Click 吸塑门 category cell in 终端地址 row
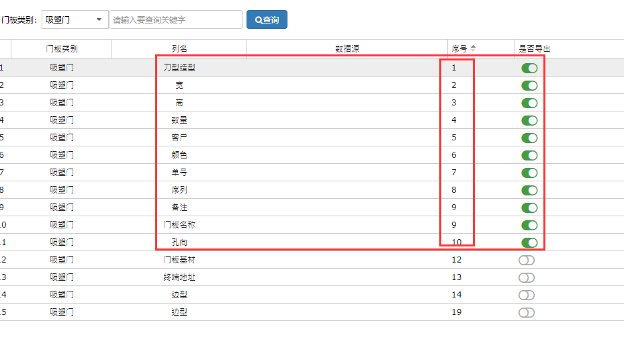This screenshot has height=364, width=624. point(62,277)
